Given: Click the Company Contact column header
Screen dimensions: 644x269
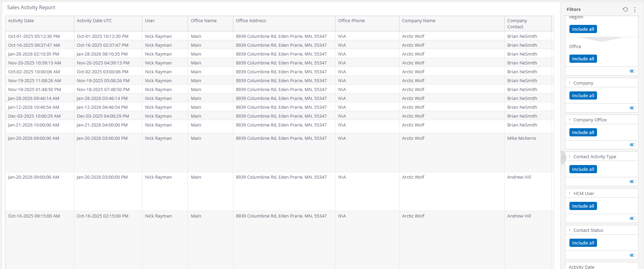Looking at the screenshot, I should [528, 24].
